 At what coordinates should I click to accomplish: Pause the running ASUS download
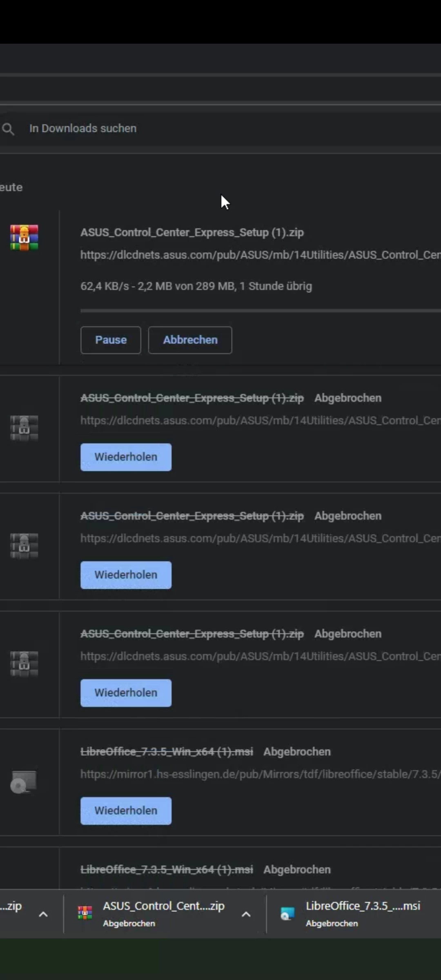[111, 340]
